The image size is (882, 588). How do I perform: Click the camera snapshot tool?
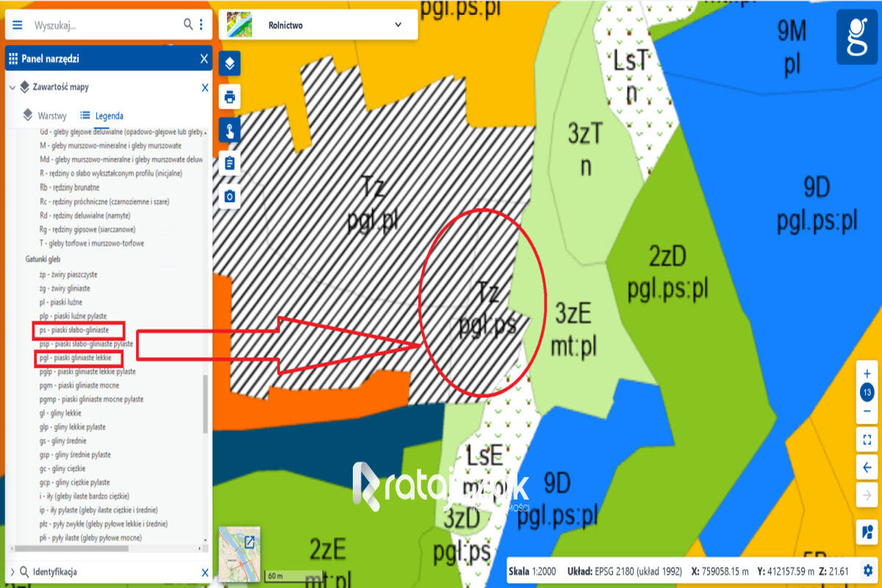(230, 196)
